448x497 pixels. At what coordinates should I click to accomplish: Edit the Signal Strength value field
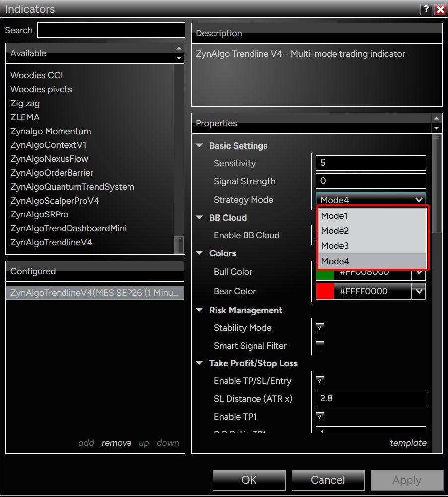(371, 181)
